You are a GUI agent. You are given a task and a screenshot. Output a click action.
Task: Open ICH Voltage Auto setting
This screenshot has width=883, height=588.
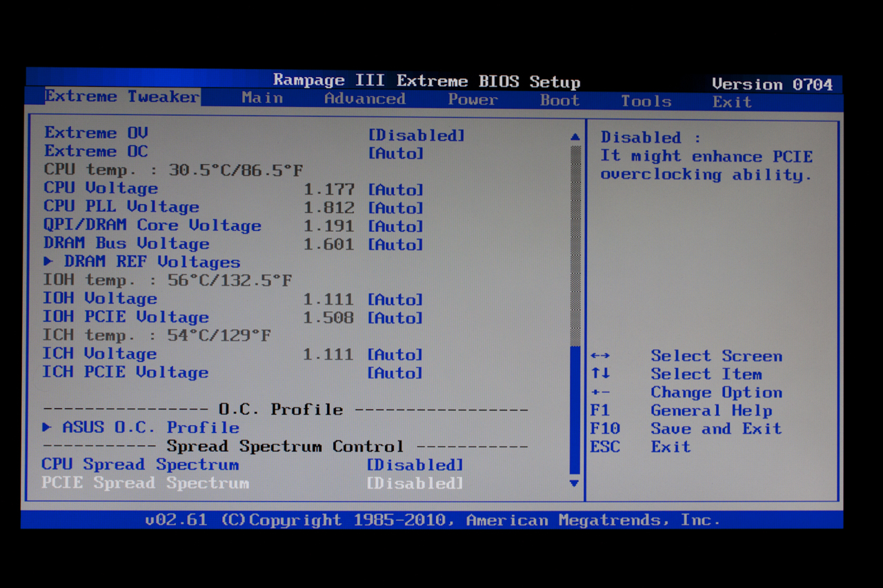(395, 354)
